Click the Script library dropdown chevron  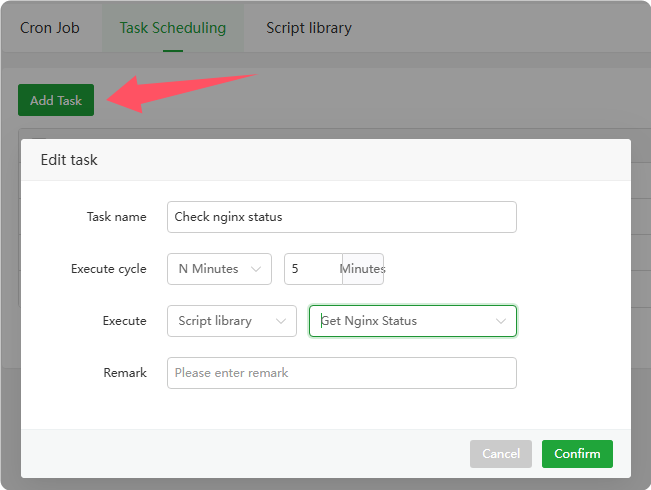coord(280,321)
